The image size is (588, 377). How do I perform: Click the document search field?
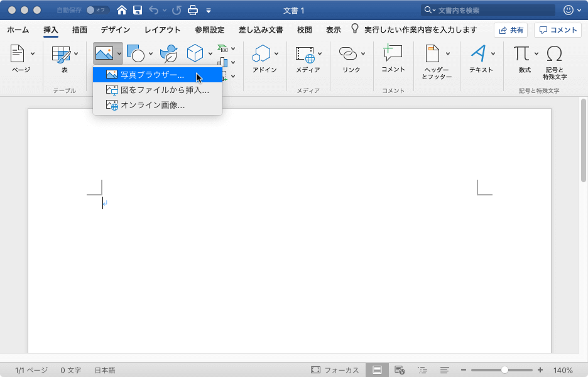coord(488,10)
